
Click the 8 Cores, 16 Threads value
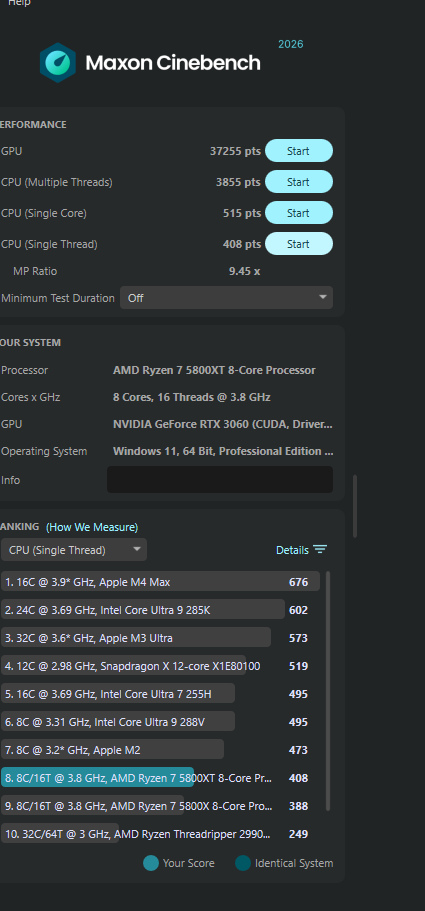[192, 397]
